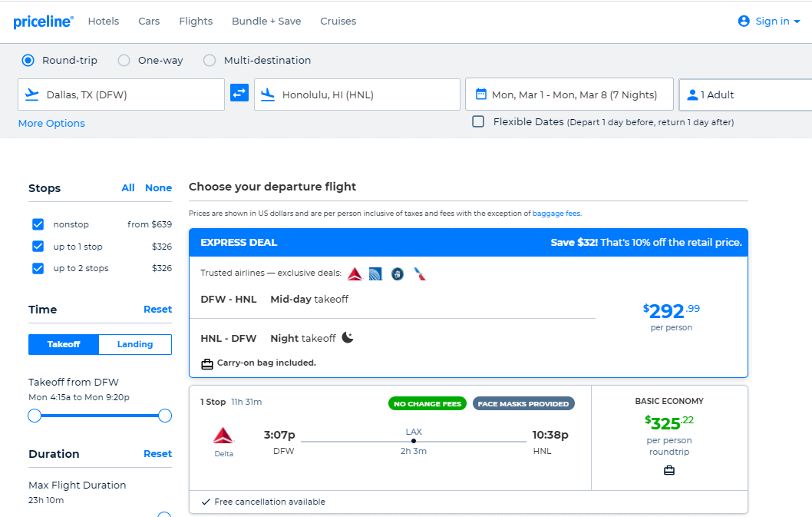812x517 pixels.
Task: Open the baggage fees link
Action: pos(556,213)
